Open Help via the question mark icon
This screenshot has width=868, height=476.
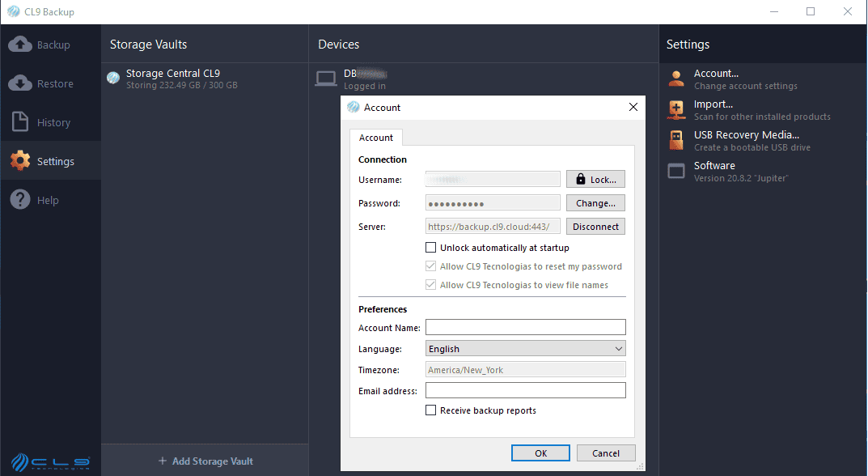19,199
